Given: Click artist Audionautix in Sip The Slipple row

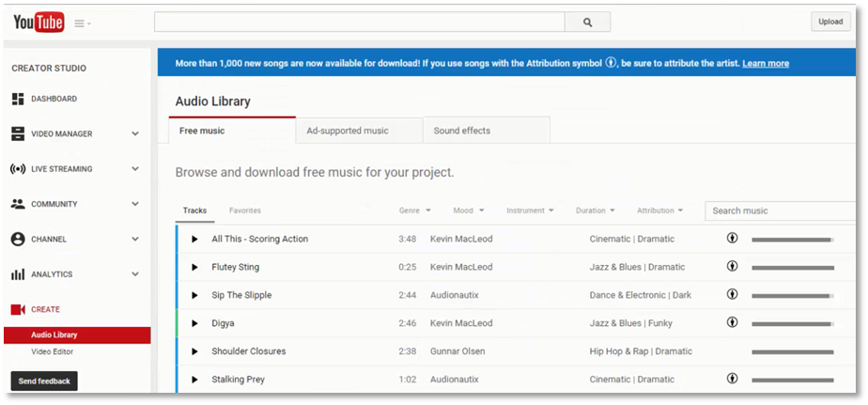Looking at the screenshot, I should (x=455, y=295).
